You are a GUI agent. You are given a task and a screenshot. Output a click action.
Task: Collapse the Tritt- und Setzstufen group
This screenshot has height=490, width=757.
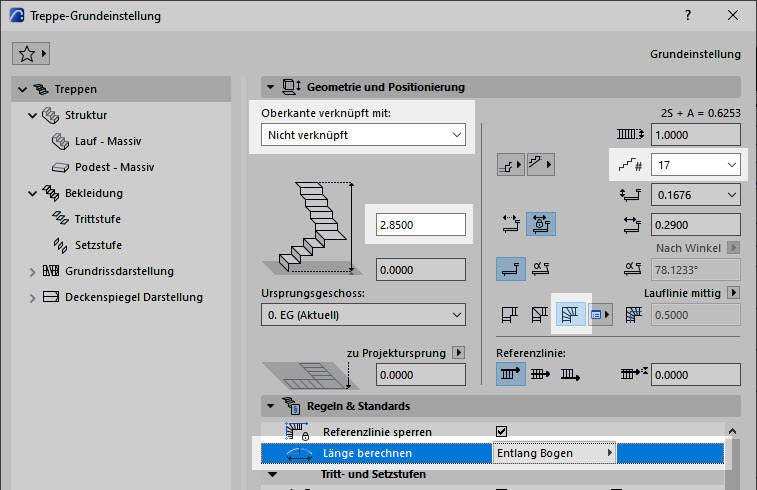[272, 475]
